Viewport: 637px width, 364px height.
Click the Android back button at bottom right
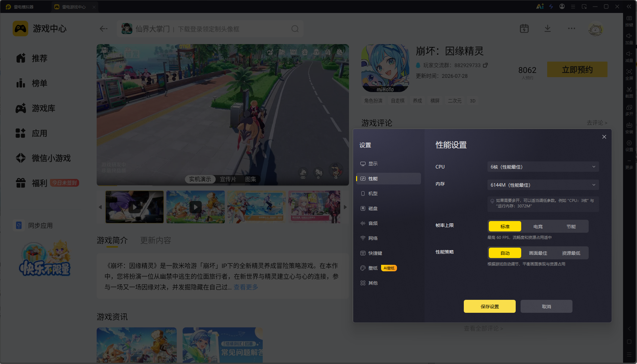(x=629, y=329)
